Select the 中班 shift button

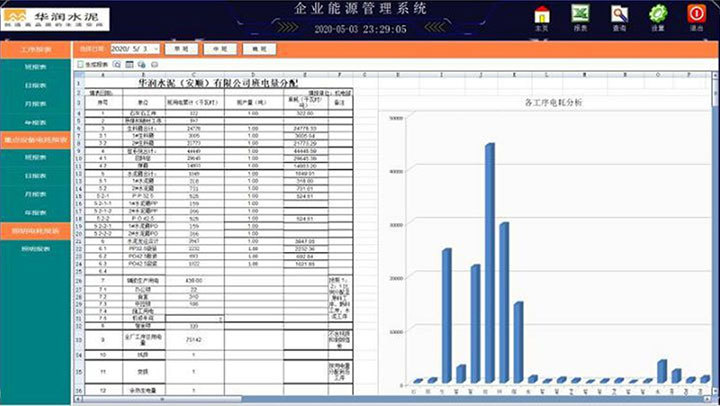click(220, 49)
